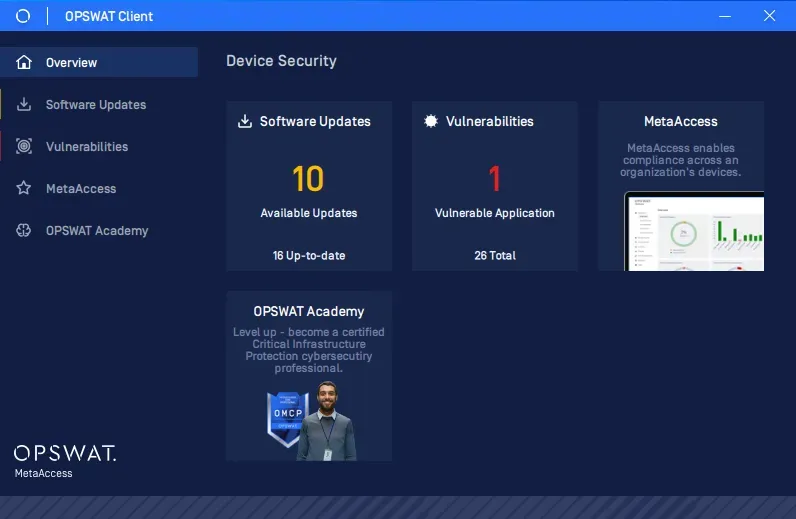Click the yellow 10 updates count
This screenshot has width=796, height=519.
308,179
